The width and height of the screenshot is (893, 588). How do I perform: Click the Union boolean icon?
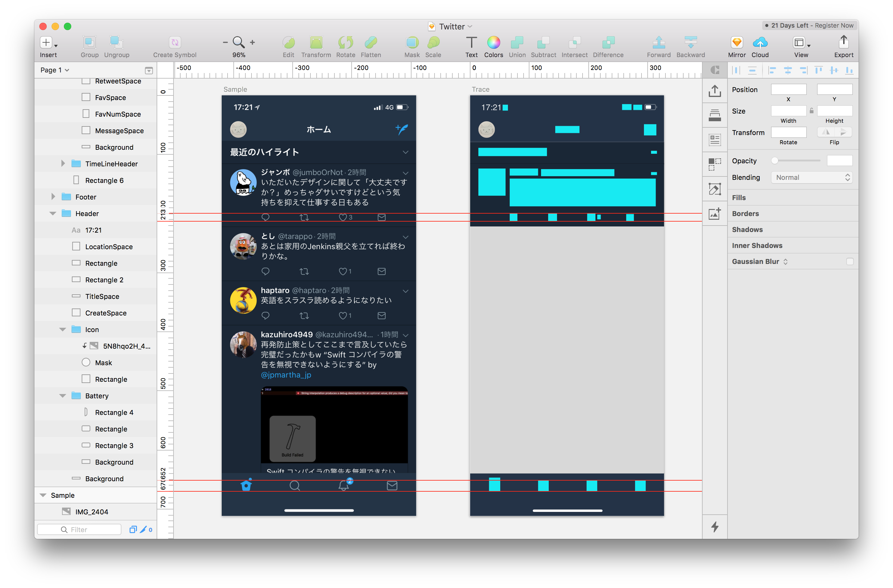pos(517,42)
